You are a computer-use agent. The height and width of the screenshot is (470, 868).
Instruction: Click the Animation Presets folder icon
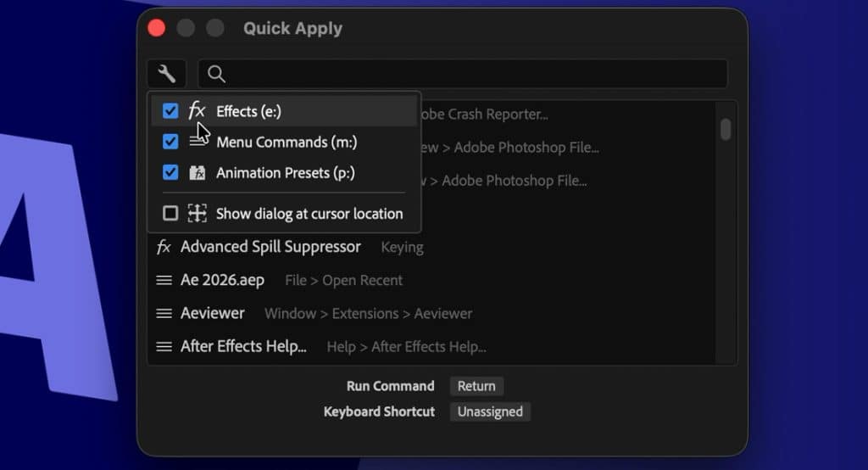pos(197,173)
